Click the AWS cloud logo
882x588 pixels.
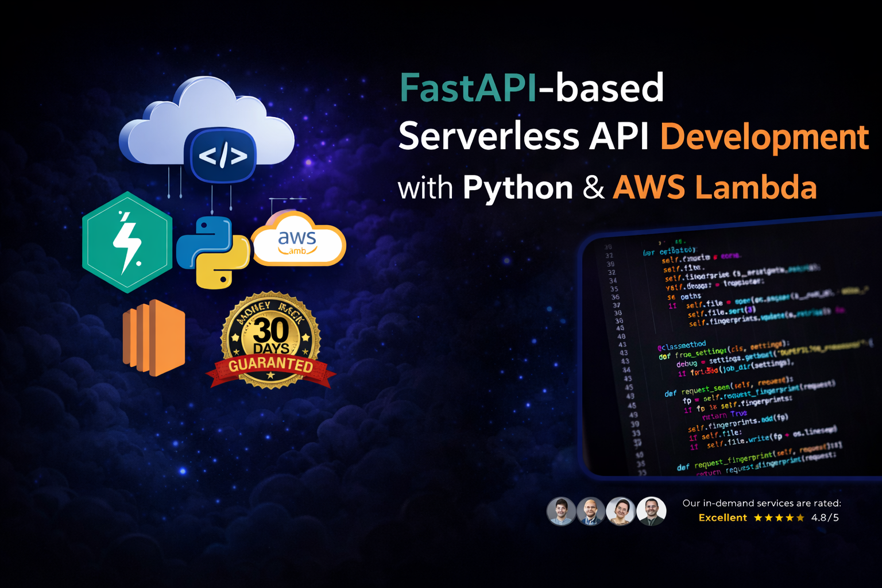[299, 241]
